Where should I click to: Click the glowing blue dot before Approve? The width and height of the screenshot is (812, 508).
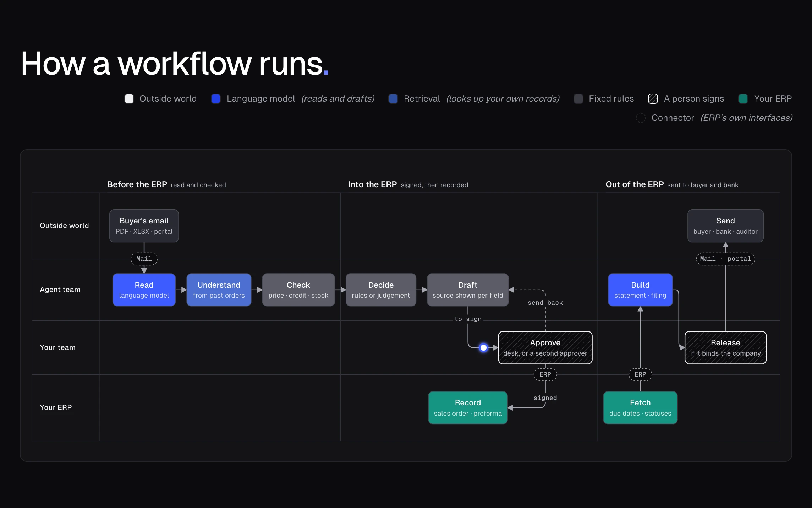(x=484, y=348)
